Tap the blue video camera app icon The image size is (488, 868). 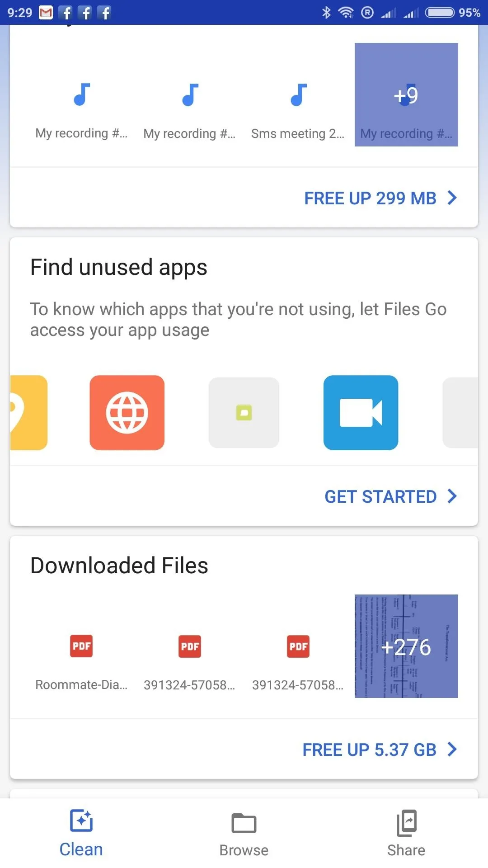pyautogui.click(x=361, y=412)
